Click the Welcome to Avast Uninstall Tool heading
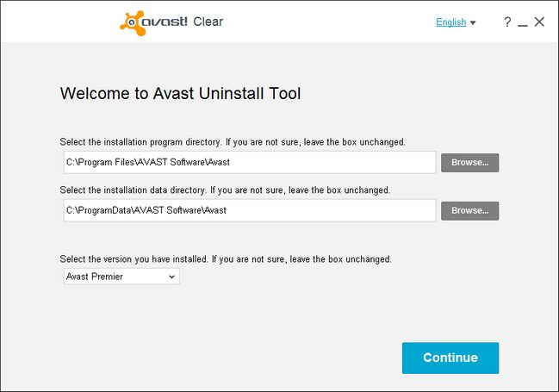Screen dimensions: 559x392 tap(180, 93)
